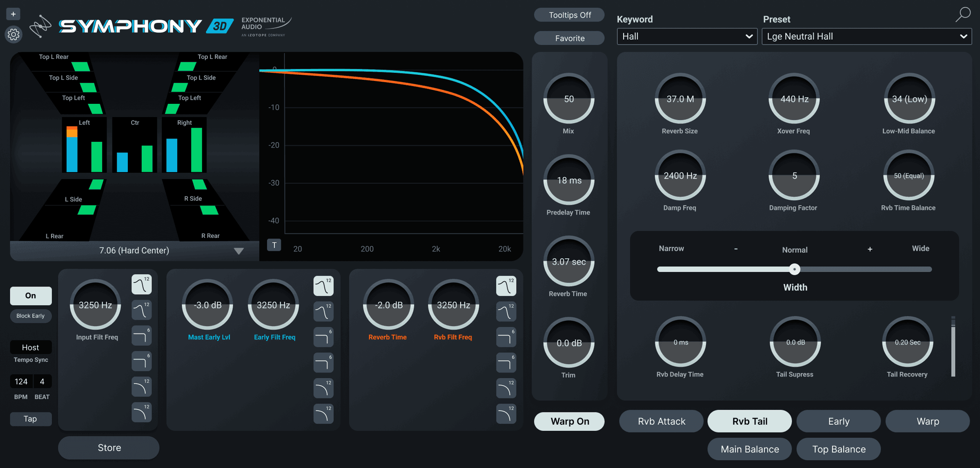Select the highlighted 12 dB resonant filter for Rvb Filt Freq
Viewport: 980px width, 468px height.
(506, 286)
